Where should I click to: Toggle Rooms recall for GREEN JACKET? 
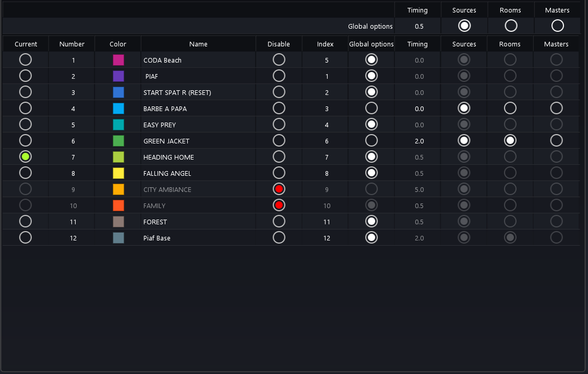pyautogui.click(x=510, y=141)
